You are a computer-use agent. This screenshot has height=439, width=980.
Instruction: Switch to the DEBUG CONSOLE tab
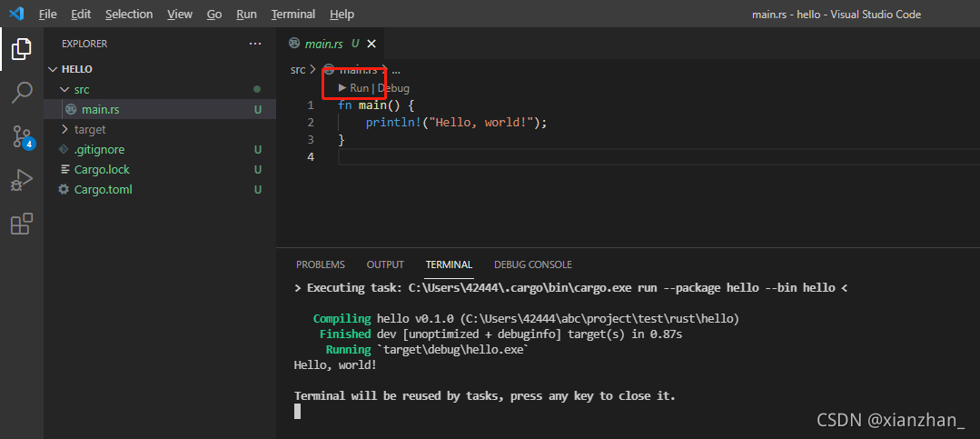click(532, 264)
